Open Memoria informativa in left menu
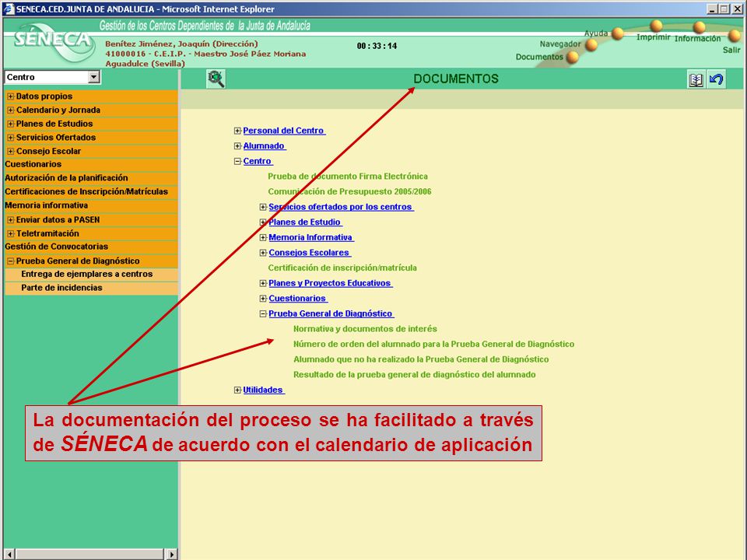Image resolution: width=747 pixels, height=560 pixels. (46, 205)
